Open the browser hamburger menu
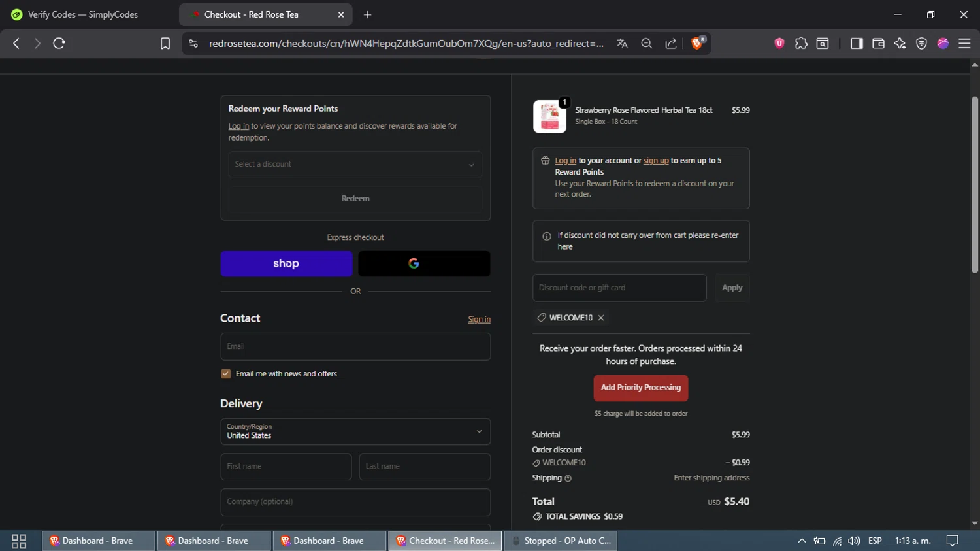Screen dimensions: 980x551 (x=964, y=43)
